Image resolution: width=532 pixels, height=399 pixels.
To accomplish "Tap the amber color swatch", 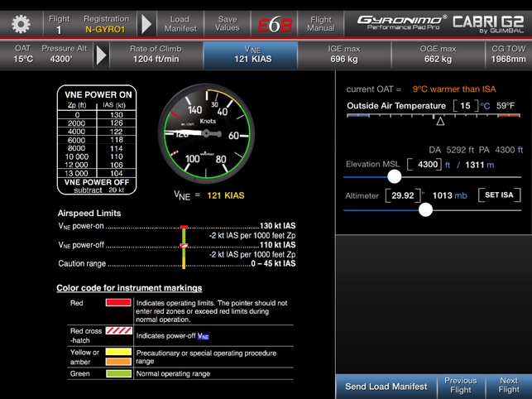I will [118, 361].
